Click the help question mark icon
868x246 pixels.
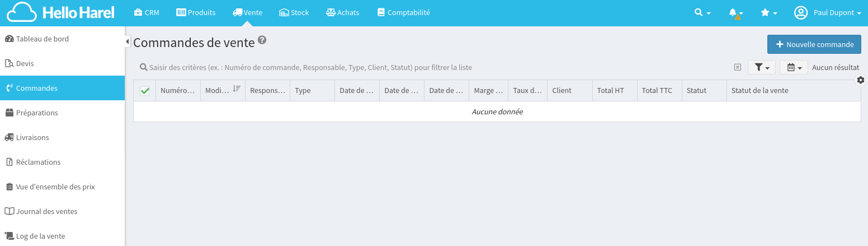pyautogui.click(x=262, y=40)
